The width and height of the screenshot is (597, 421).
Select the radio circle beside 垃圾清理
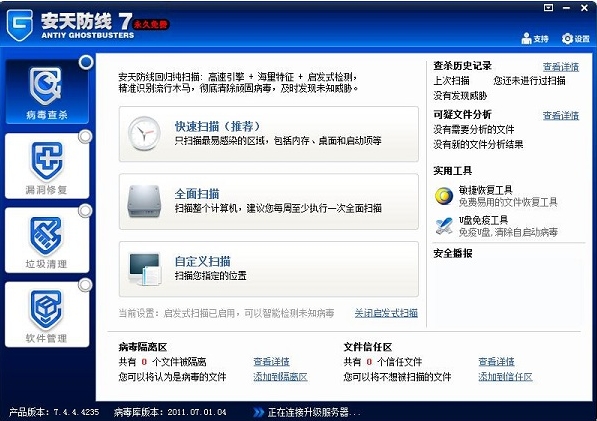86,211
